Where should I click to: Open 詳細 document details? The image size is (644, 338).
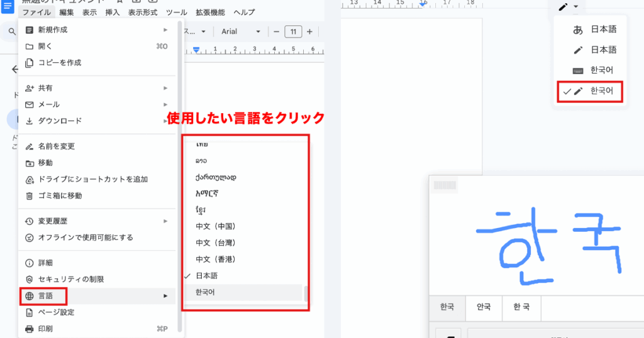(x=97, y=263)
